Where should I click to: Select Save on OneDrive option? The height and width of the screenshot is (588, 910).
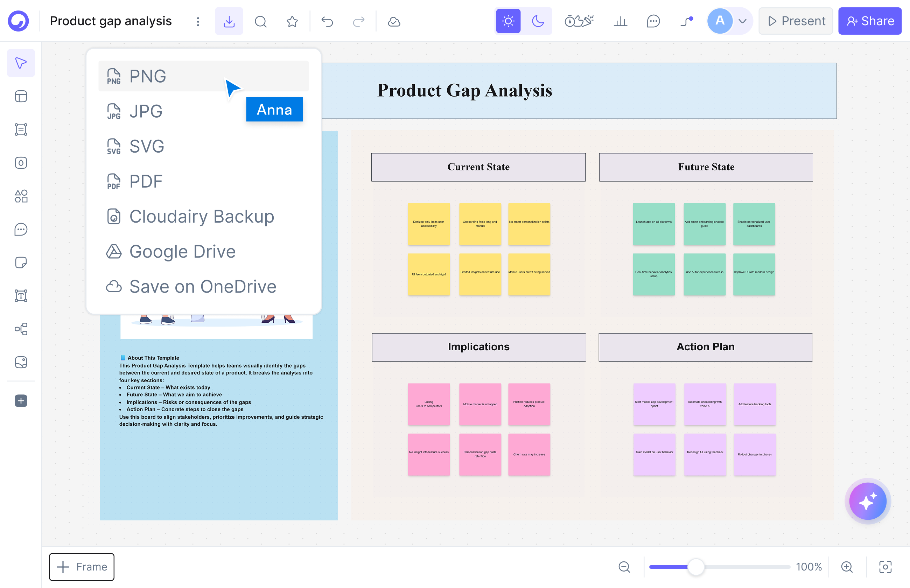click(x=203, y=287)
